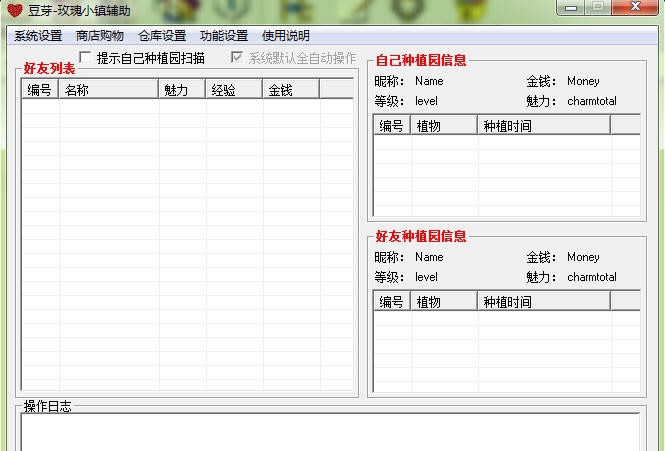The height and width of the screenshot is (451, 665).
Task: Minimize the 豆芽-玫瑰小镇辅助 window
Action: (x=570, y=7)
